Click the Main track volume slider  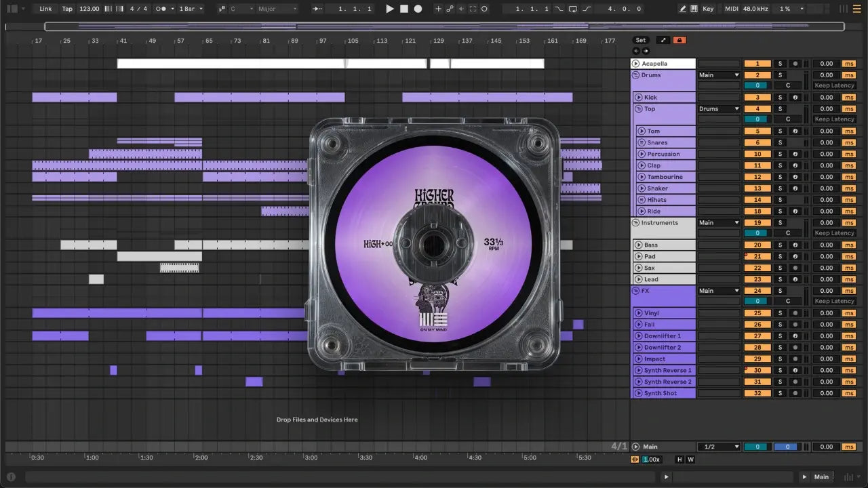click(757, 447)
